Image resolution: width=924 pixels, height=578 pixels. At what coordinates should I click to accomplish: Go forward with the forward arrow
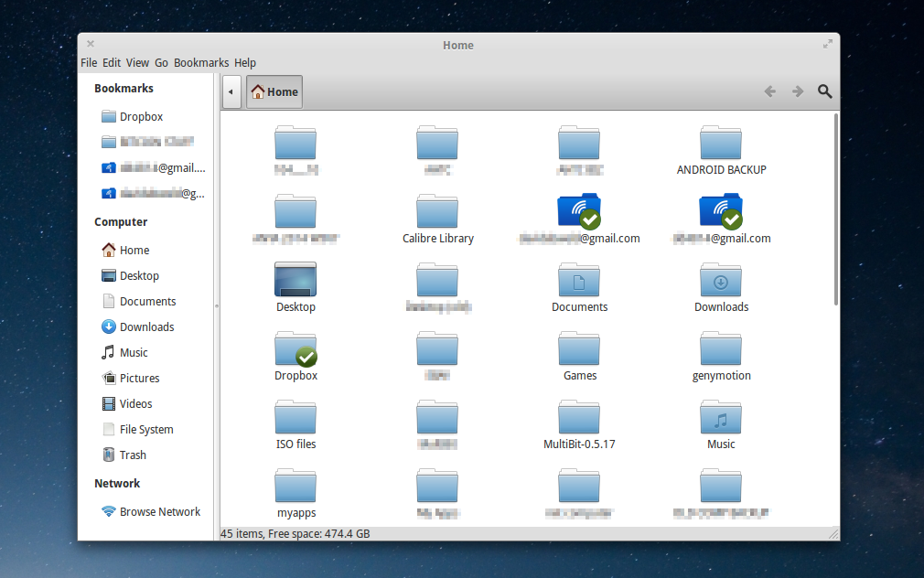798,91
